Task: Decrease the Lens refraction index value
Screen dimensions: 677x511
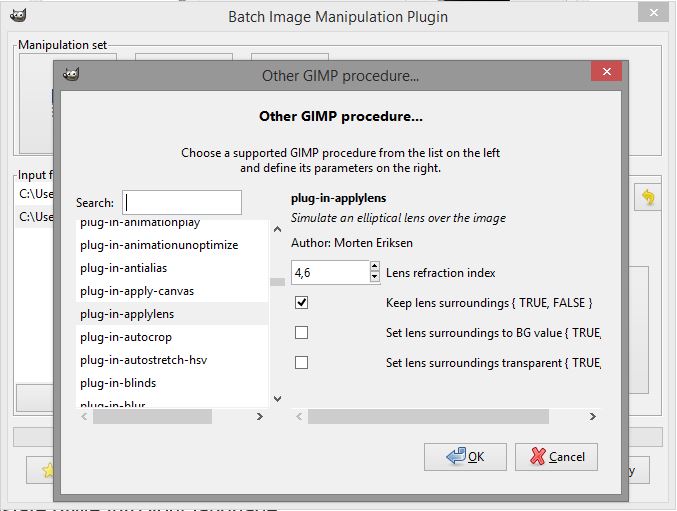Action: pyautogui.click(x=375, y=277)
